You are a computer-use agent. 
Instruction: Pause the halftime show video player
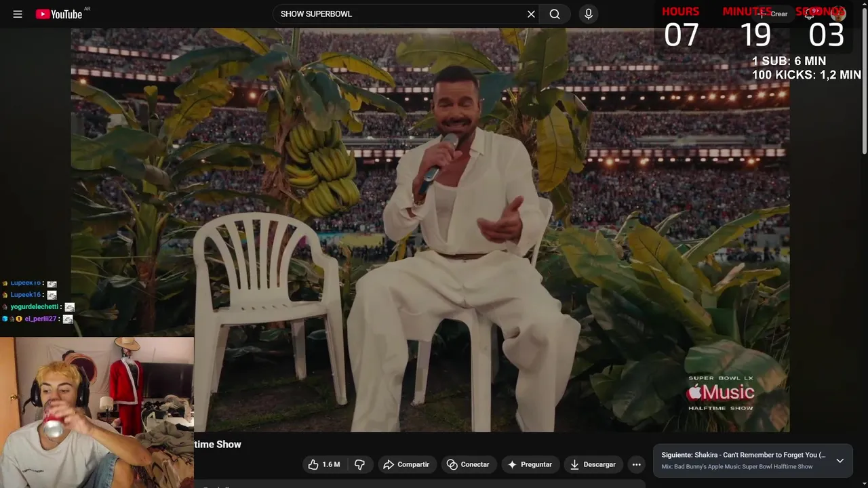tap(430, 230)
